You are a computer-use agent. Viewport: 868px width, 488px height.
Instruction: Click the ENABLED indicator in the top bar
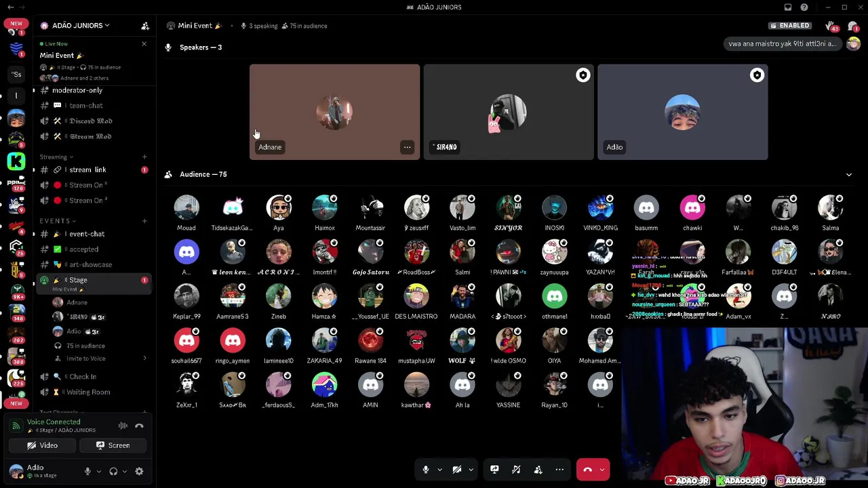point(789,26)
